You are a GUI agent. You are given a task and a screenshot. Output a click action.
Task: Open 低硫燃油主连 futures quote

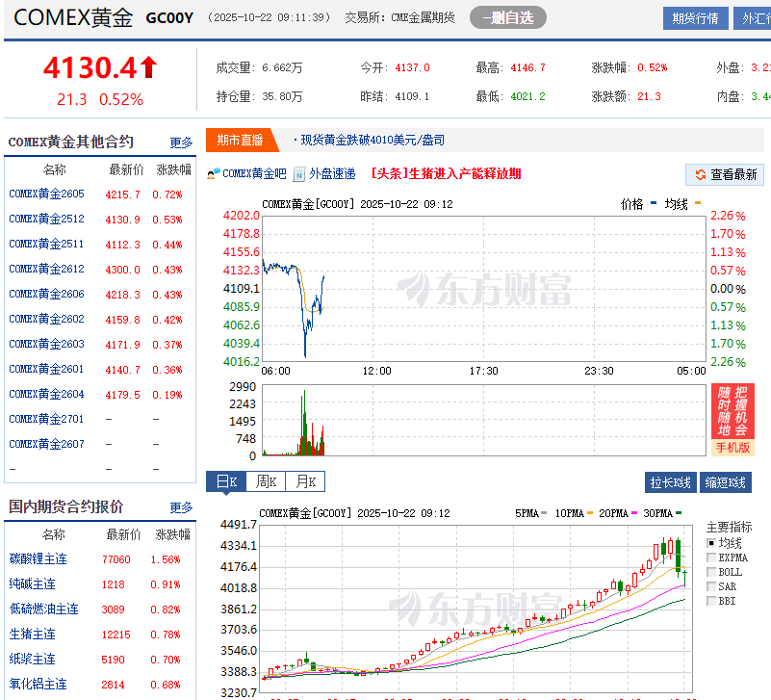[44, 609]
